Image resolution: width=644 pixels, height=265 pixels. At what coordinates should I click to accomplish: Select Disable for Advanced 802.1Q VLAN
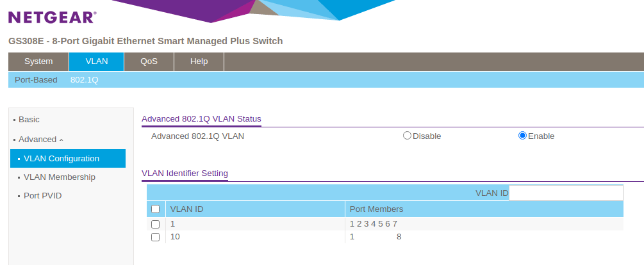pos(407,136)
